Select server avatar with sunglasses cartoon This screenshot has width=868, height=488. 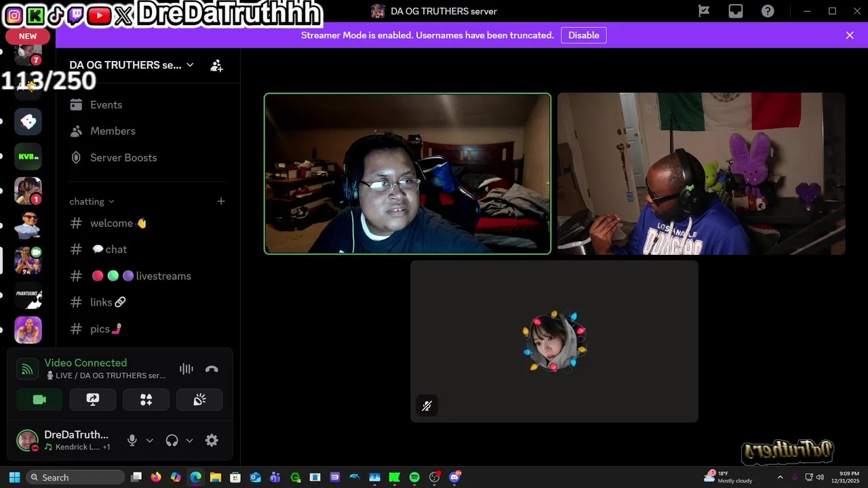pyautogui.click(x=28, y=226)
